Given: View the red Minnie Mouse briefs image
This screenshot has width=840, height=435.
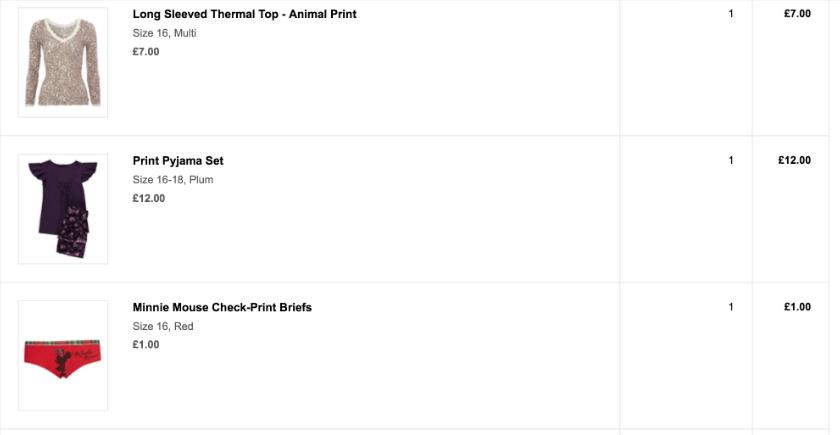Looking at the screenshot, I should point(63,356).
